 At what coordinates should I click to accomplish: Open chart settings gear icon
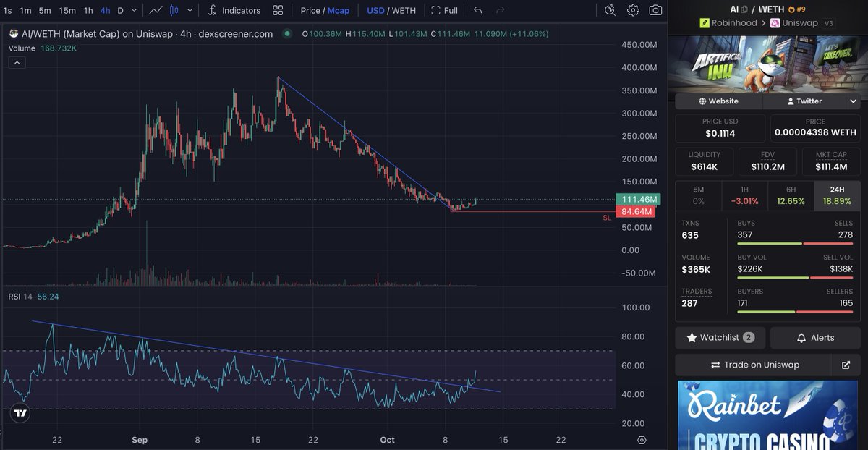coord(633,10)
